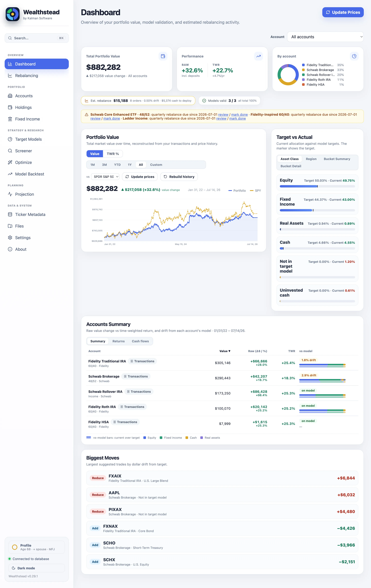Screen dimensions: 371x588
Task: Open the Screener page
Action: point(37,151)
